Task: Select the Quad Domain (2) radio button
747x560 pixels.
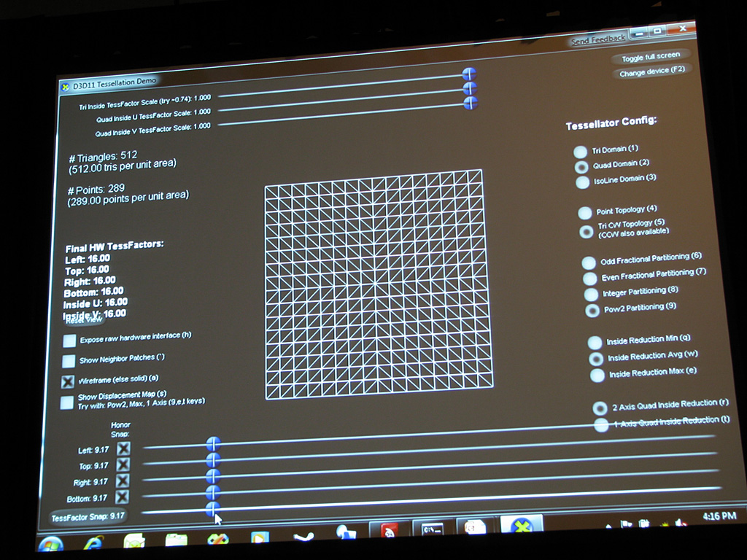Action: coord(581,167)
